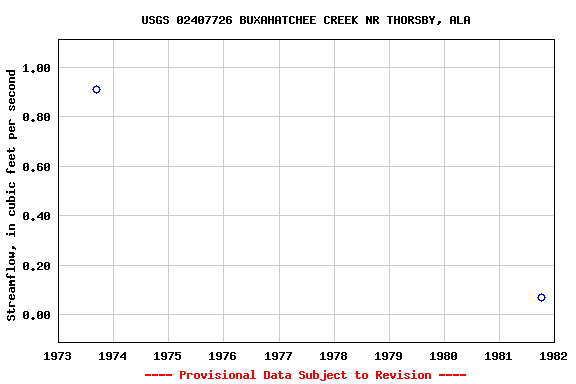Click the y-axis tick label 1.00

point(36,68)
